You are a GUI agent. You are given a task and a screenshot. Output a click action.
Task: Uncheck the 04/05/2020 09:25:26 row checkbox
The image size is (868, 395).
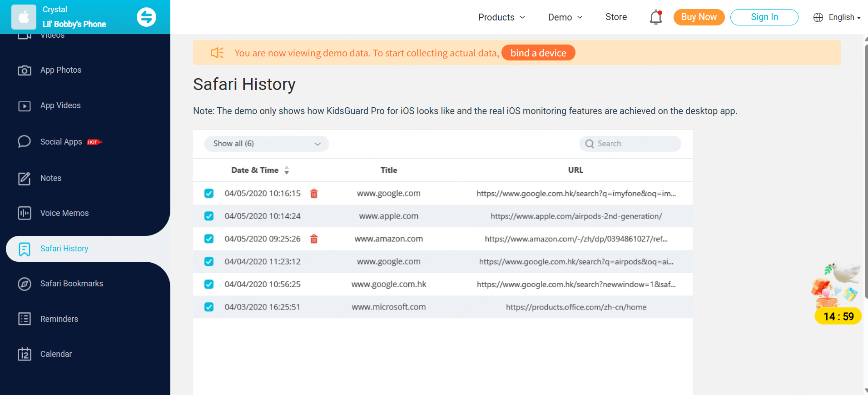coord(209,239)
